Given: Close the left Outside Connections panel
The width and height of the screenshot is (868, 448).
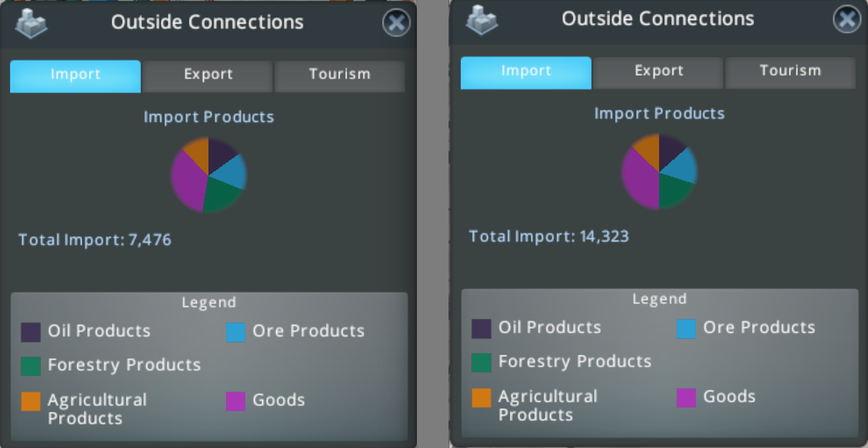Looking at the screenshot, I should 396,23.
